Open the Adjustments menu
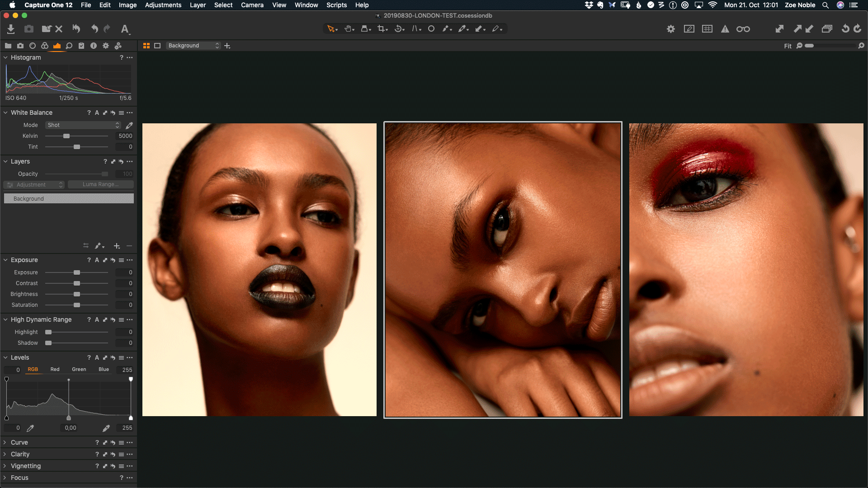 point(163,5)
